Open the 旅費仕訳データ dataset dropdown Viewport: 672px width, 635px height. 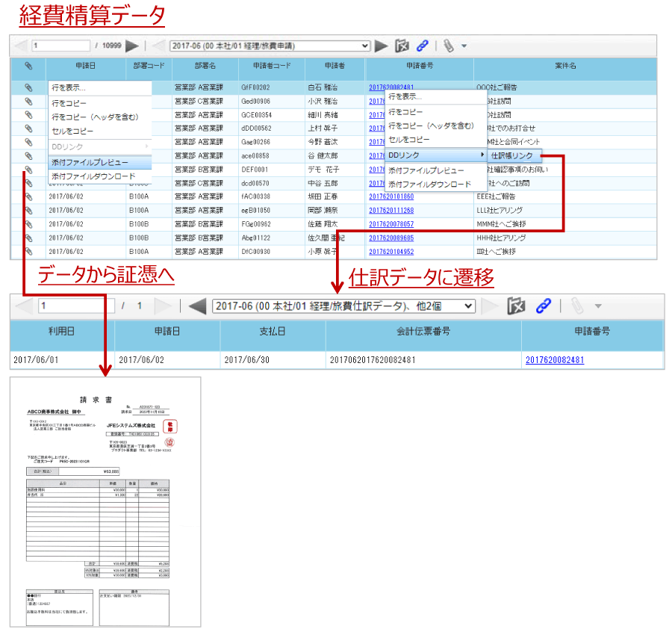[x=343, y=306]
